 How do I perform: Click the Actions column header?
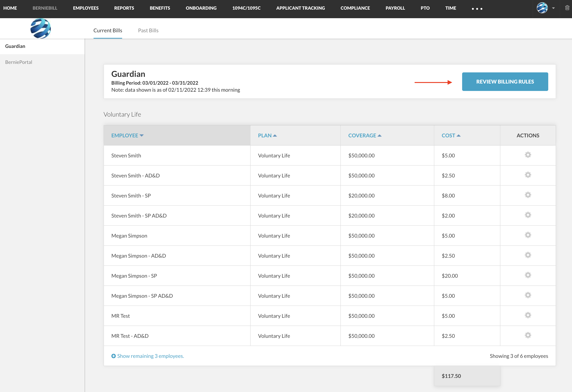[x=528, y=135]
